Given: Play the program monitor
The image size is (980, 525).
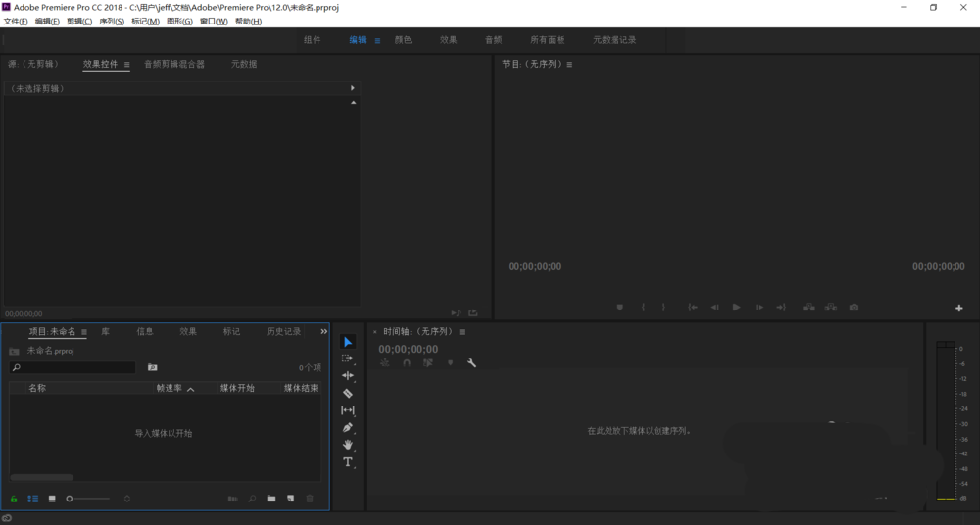Looking at the screenshot, I should click(x=736, y=308).
